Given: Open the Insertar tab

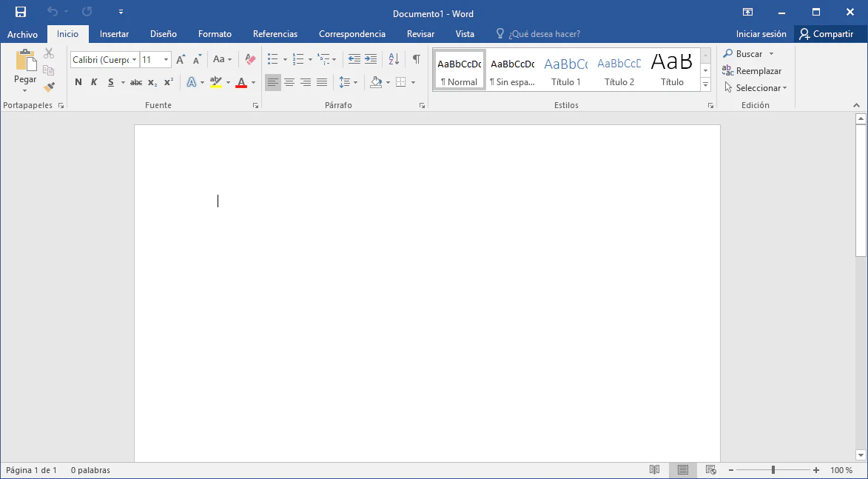Looking at the screenshot, I should point(114,34).
